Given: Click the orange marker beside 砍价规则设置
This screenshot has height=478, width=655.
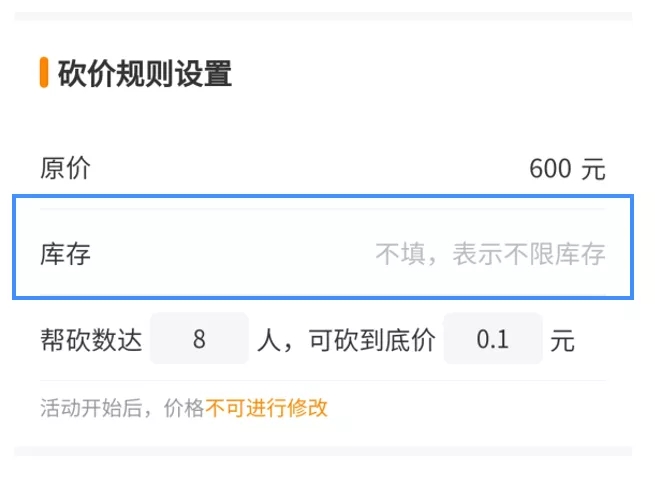Looking at the screenshot, I should pos(44,73).
